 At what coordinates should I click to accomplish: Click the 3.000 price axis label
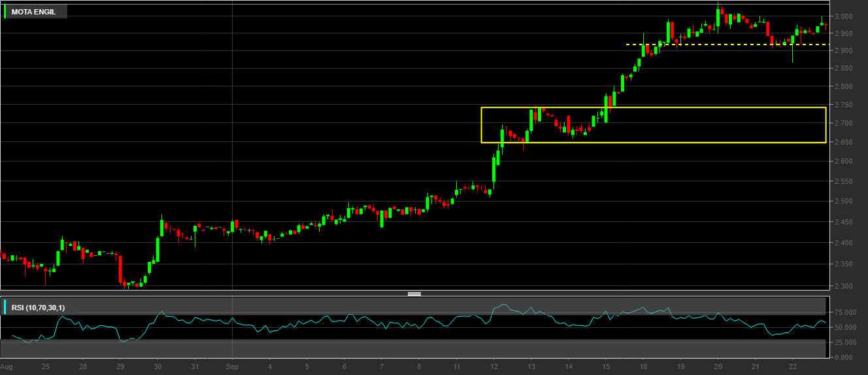(x=843, y=16)
